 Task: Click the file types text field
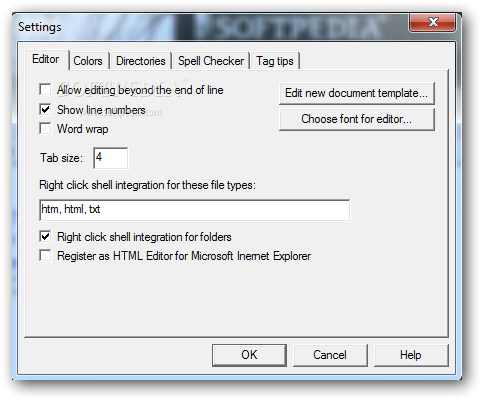(195, 210)
